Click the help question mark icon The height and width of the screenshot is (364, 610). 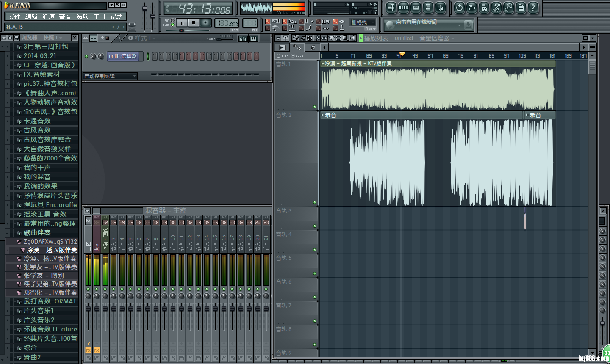pyautogui.click(x=533, y=7)
